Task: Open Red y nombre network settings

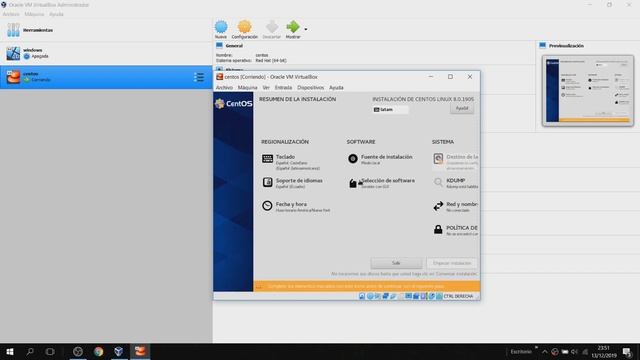Action: pyautogui.click(x=455, y=207)
